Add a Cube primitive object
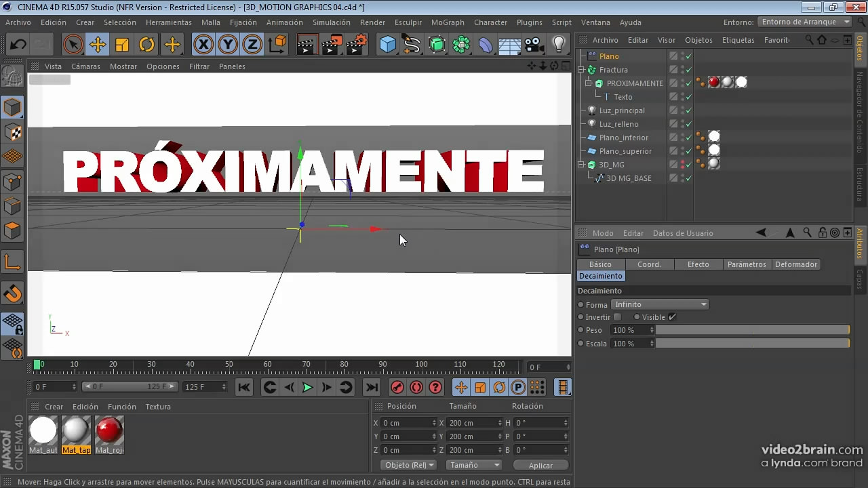The width and height of the screenshot is (868, 488). click(x=387, y=45)
